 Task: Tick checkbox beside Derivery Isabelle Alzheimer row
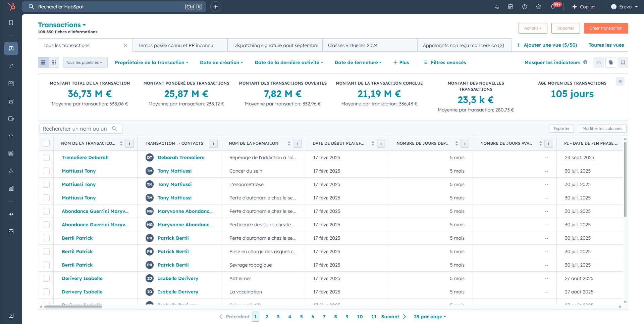click(x=46, y=278)
